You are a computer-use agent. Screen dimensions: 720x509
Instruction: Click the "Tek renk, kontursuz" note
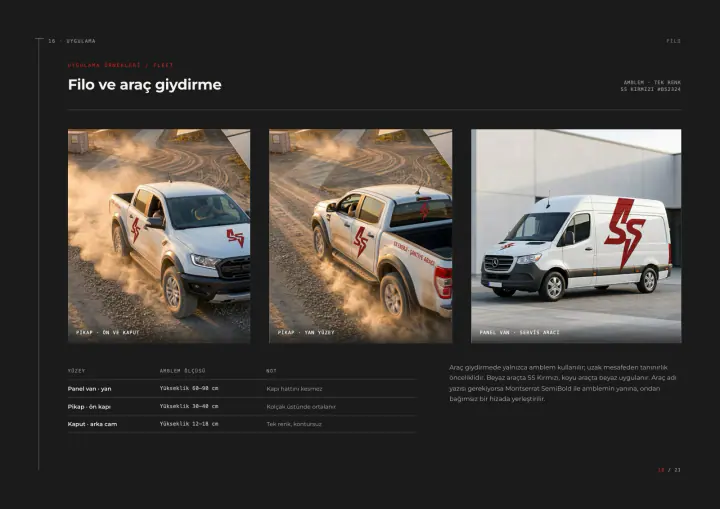(294, 424)
